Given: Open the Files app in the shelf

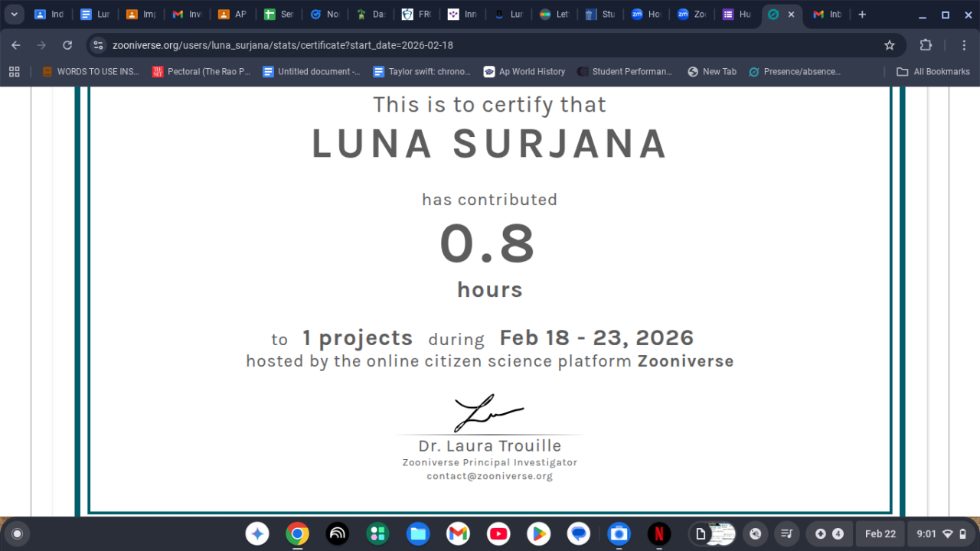Looking at the screenshot, I should (x=418, y=533).
